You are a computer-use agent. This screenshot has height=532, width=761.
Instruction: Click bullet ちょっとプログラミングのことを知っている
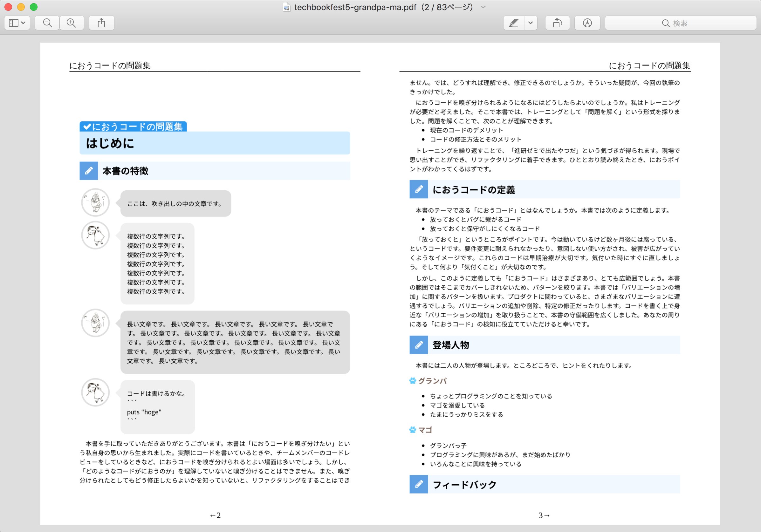[491, 396]
